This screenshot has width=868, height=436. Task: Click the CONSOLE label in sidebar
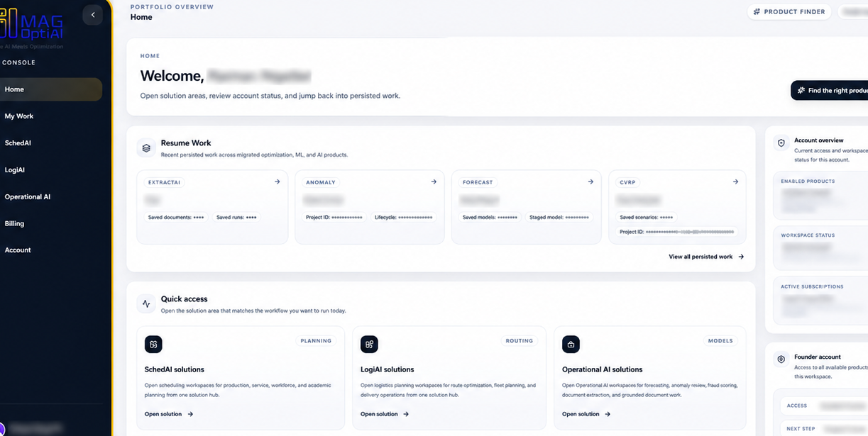(x=19, y=62)
